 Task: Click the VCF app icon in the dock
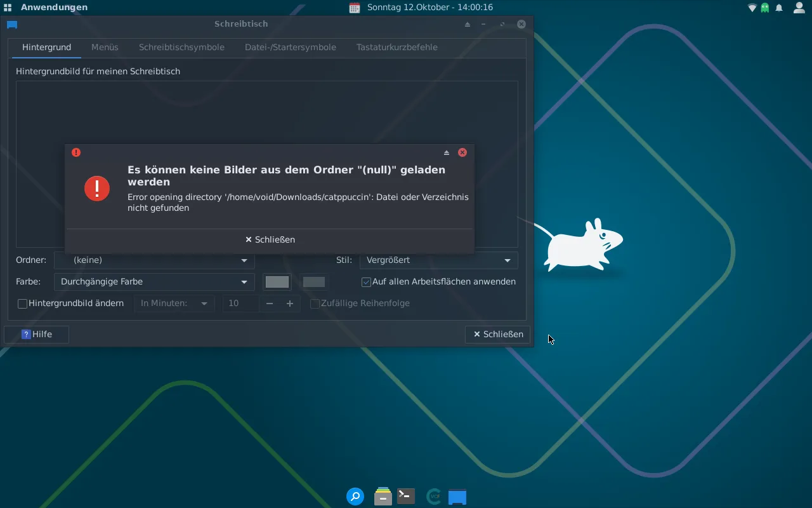point(433,497)
